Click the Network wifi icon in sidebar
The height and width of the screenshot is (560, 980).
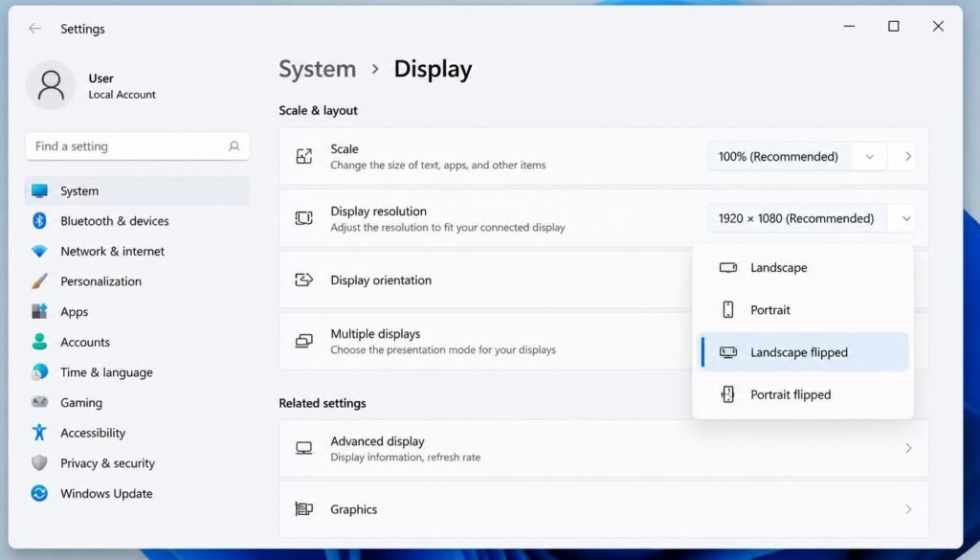(x=39, y=251)
